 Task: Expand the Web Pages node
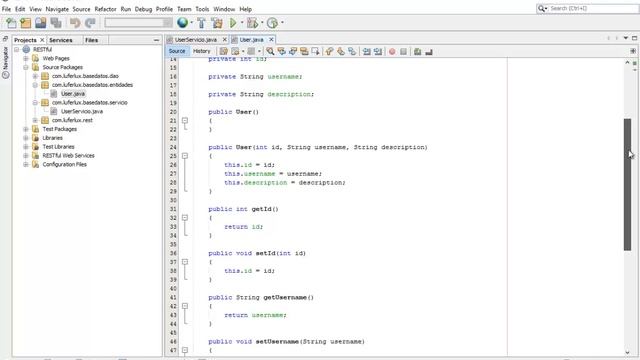click(x=26, y=58)
